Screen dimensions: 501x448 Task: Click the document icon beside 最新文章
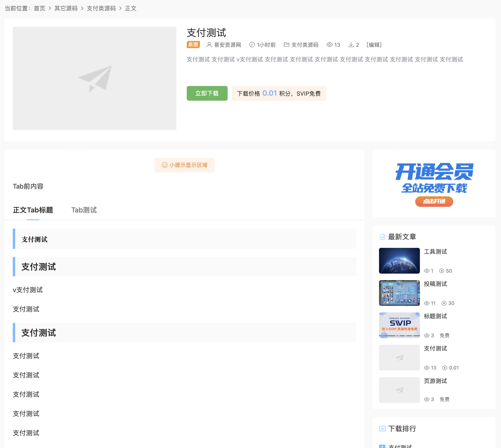click(x=382, y=237)
